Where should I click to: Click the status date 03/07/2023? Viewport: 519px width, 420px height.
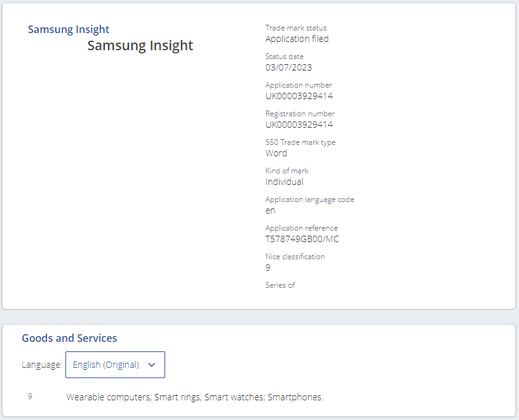tap(288, 67)
